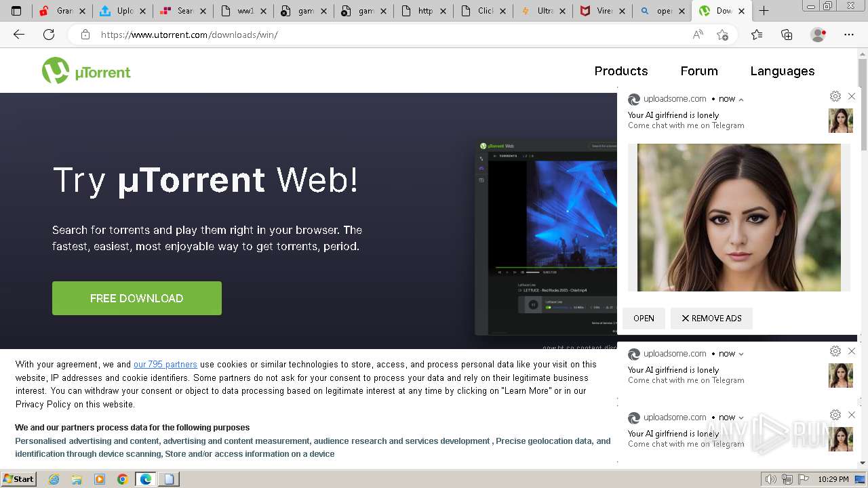Click the URL in the address bar
868x488 pixels.
[189, 35]
